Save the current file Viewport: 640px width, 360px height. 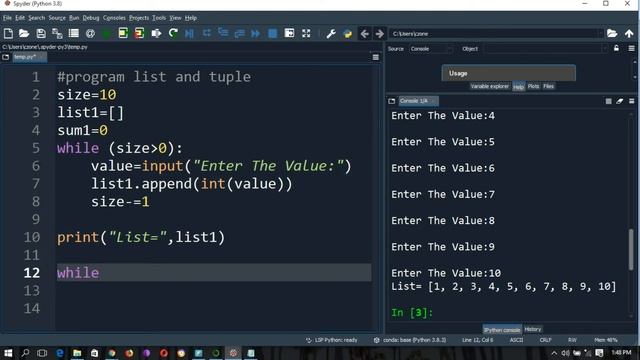(x=41, y=33)
